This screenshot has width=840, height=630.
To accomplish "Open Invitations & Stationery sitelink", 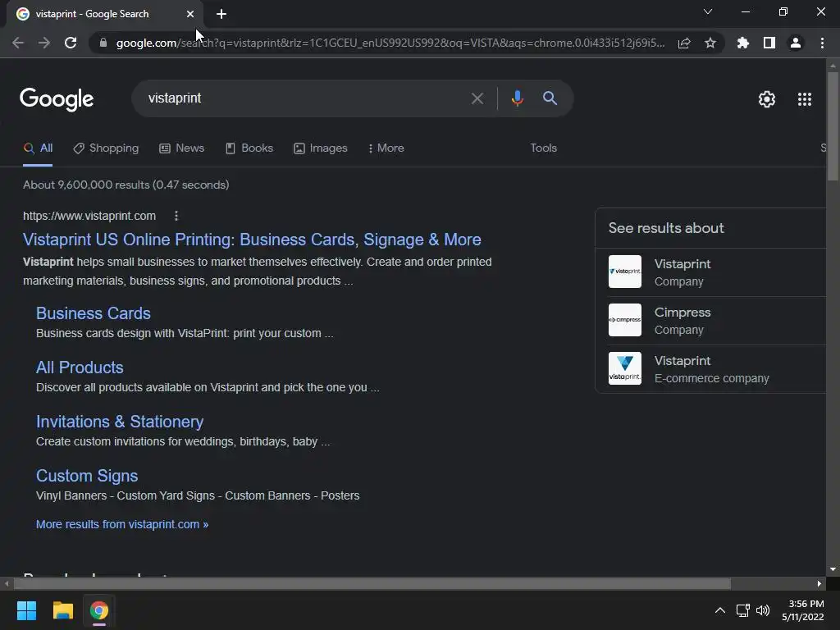I will pyautogui.click(x=120, y=422).
